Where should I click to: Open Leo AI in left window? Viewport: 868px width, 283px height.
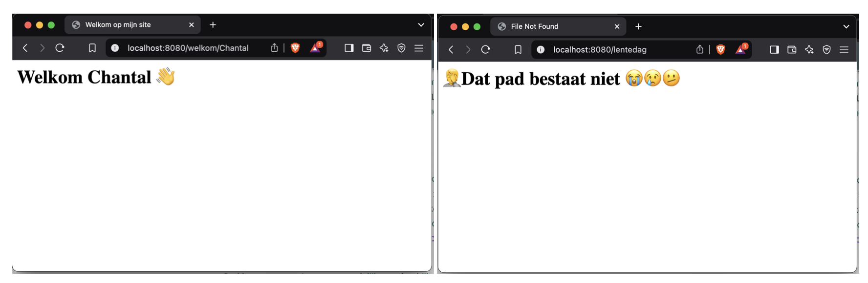click(384, 48)
